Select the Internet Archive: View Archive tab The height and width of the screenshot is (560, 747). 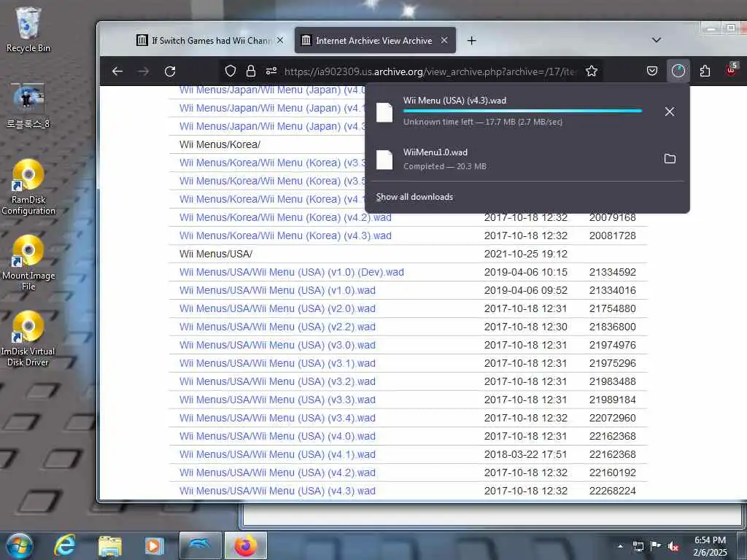coord(375,41)
